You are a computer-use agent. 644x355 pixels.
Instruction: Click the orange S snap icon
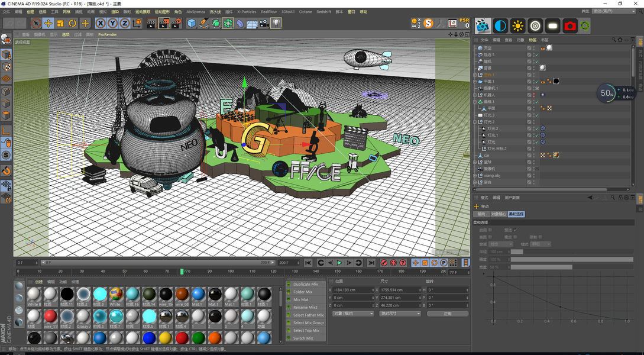428,23
